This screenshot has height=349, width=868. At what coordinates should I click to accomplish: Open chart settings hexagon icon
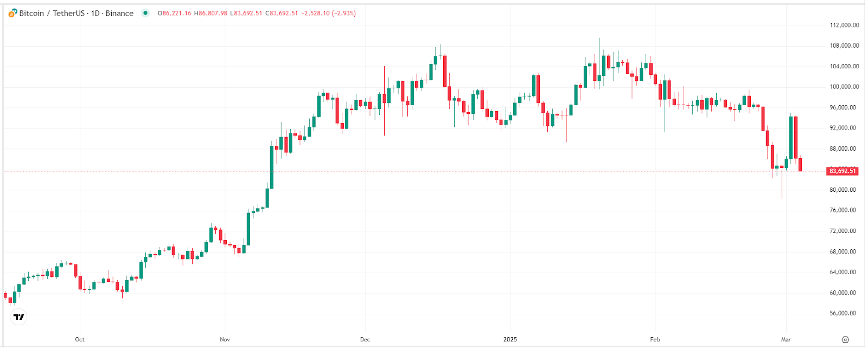coord(845,340)
